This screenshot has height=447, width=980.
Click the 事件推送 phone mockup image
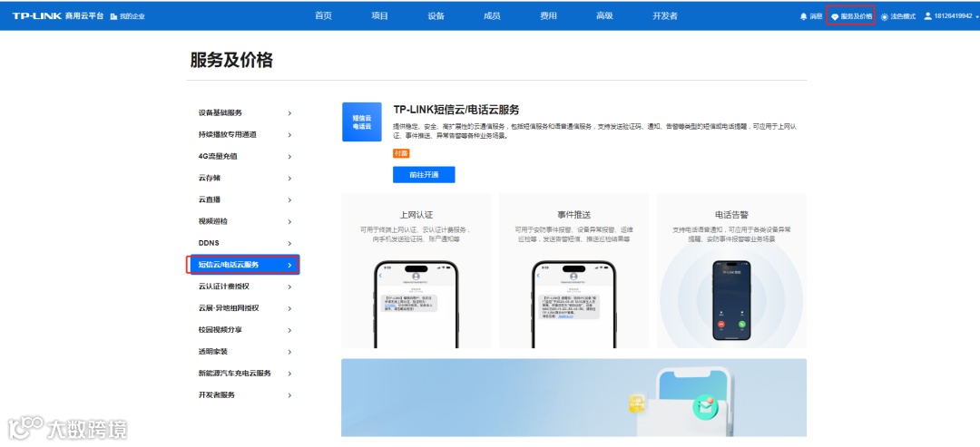click(x=573, y=304)
